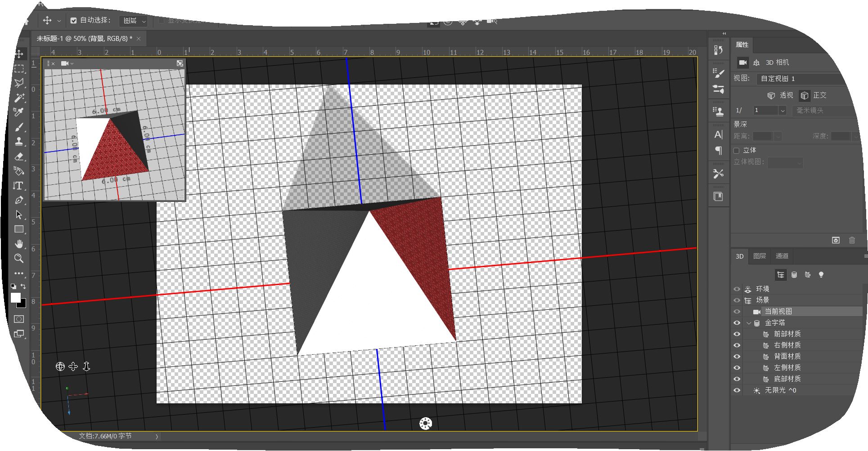The height and width of the screenshot is (451, 868).
Task: Orbit the 3D camera with on-canvas control
Action: tap(60, 366)
